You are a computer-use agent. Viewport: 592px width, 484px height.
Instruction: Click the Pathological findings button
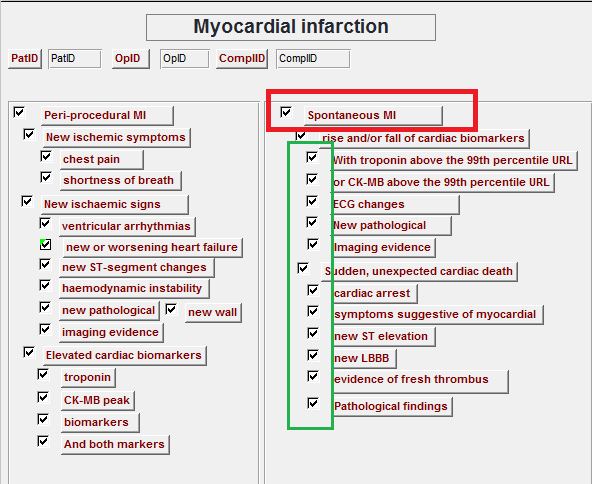point(392,407)
